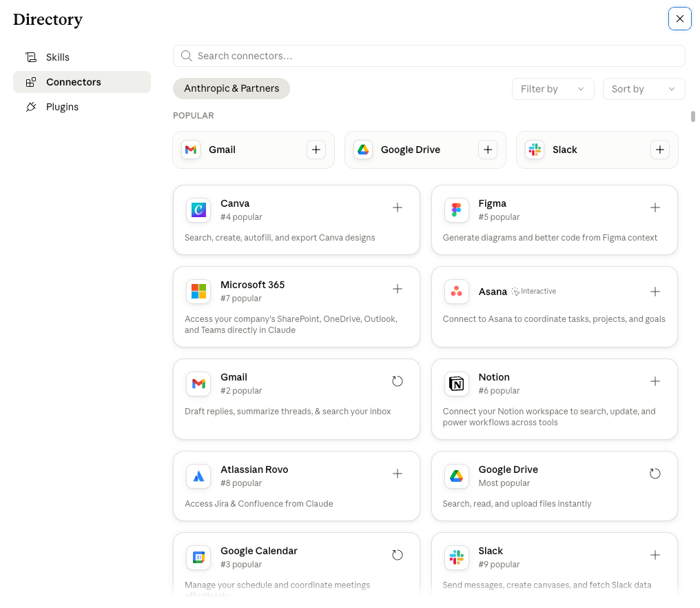The width and height of the screenshot is (700, 608).
Task: Click the Interactive badge on Asana
Action: click(533, 292)
